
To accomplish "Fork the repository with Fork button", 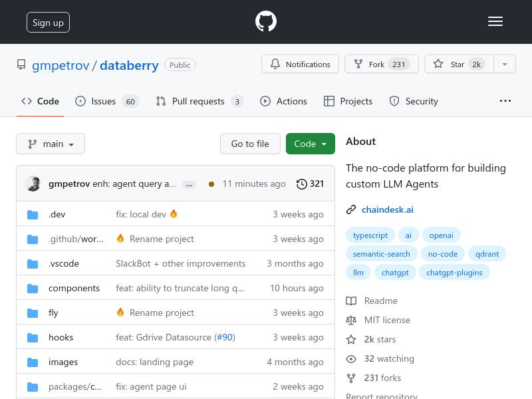I will pyautogui.click(x=381, y=64).
